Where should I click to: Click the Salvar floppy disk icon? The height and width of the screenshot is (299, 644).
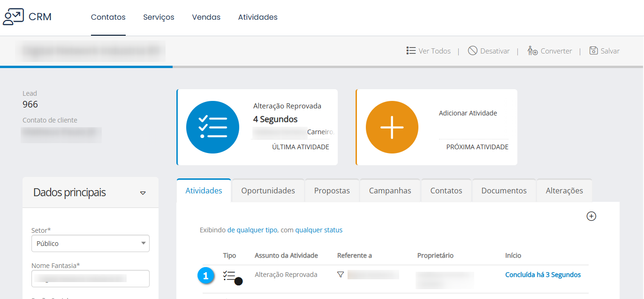(593, 51)
